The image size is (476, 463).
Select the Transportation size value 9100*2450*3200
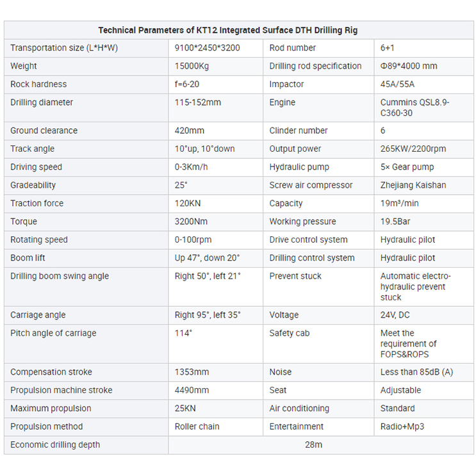tap(207, 48)
